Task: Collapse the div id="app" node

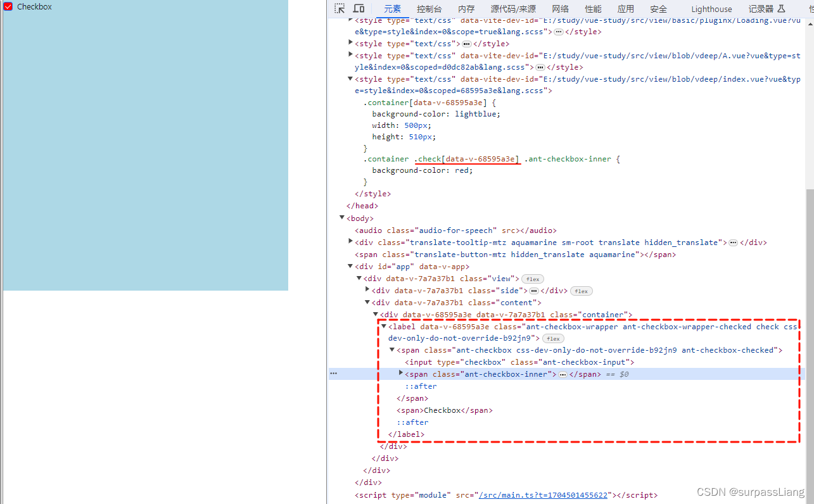Action: [x=351, y=266]
